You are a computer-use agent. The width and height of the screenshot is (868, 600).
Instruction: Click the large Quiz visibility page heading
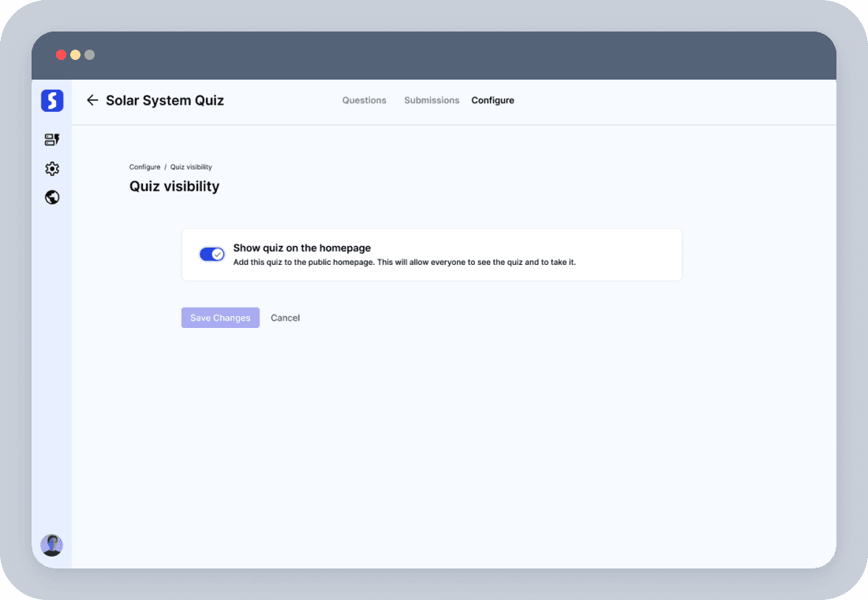tap(174, 187)
